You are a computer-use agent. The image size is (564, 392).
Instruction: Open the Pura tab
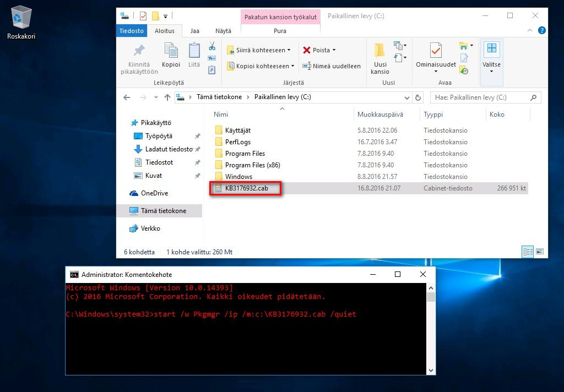(x=280, y=31)
